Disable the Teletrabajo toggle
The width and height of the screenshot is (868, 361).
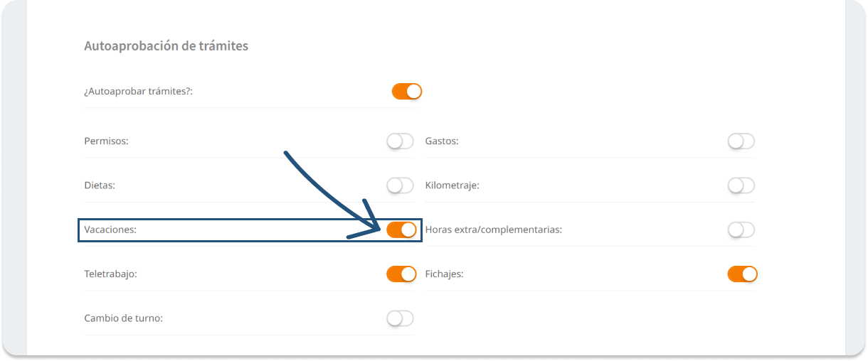[401, 274]
